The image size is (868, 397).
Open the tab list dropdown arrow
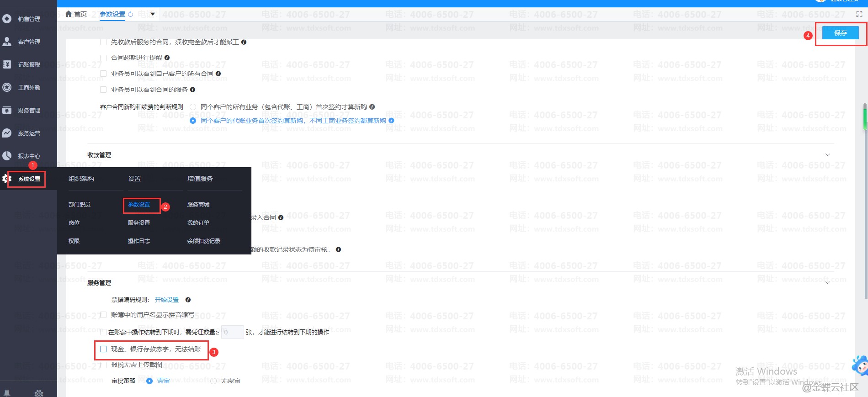pos(153,14)
